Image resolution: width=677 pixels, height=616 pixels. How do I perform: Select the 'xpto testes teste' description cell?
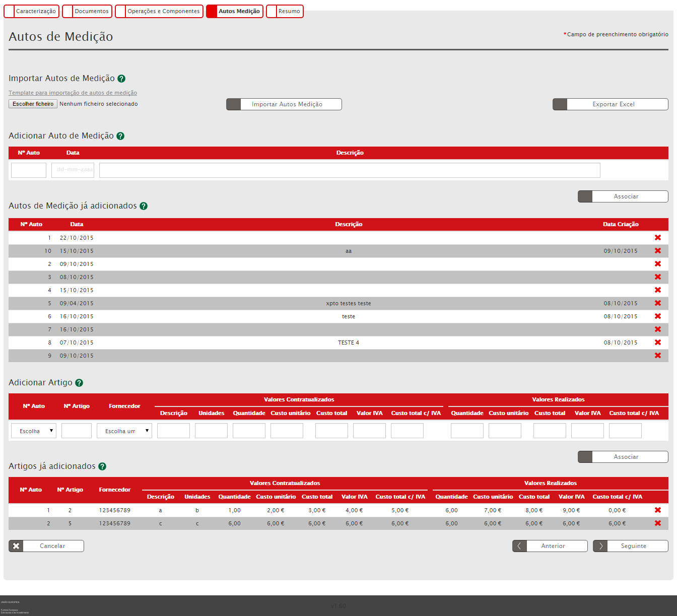[349, 303]
